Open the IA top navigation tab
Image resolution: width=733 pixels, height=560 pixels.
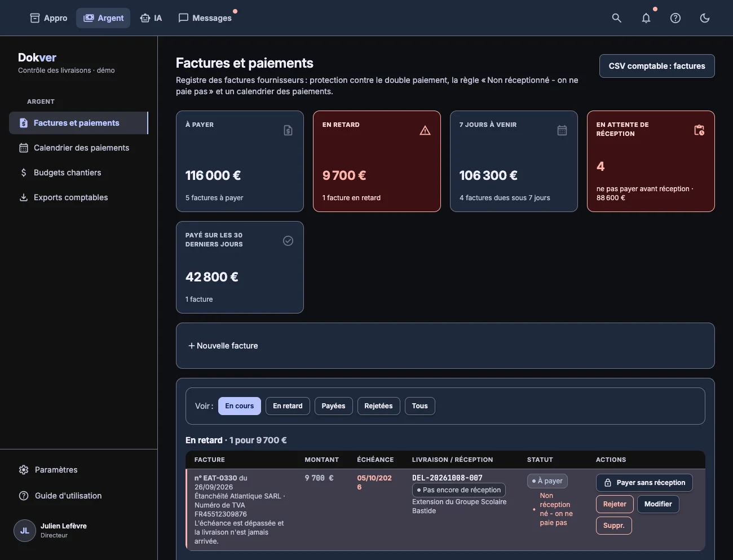pyautogui.click(x=151, y=18)
